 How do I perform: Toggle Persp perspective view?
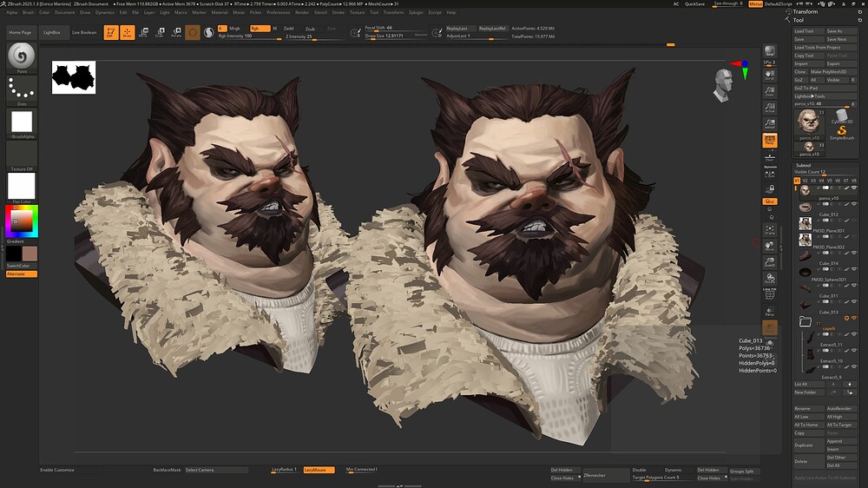[x=769, y=141]
